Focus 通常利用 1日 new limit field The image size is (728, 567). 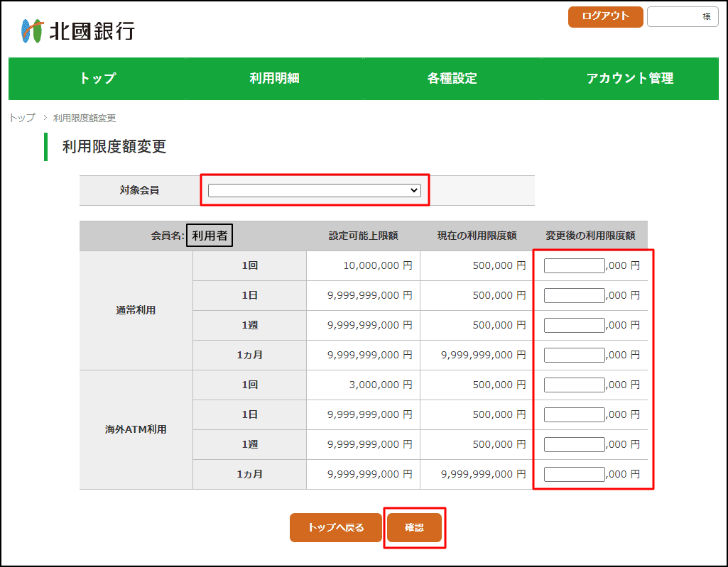click(x=574, y=295)
